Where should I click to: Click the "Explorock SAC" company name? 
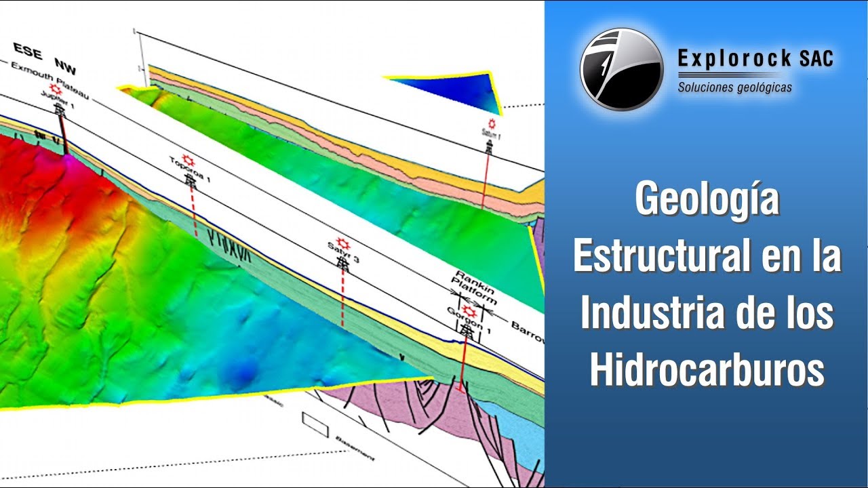tap(755, 59)
